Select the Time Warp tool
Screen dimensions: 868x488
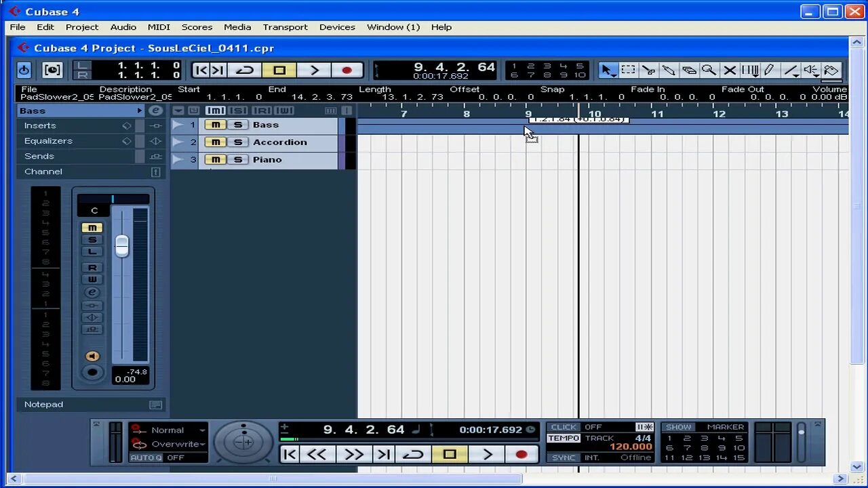point(749,70)
